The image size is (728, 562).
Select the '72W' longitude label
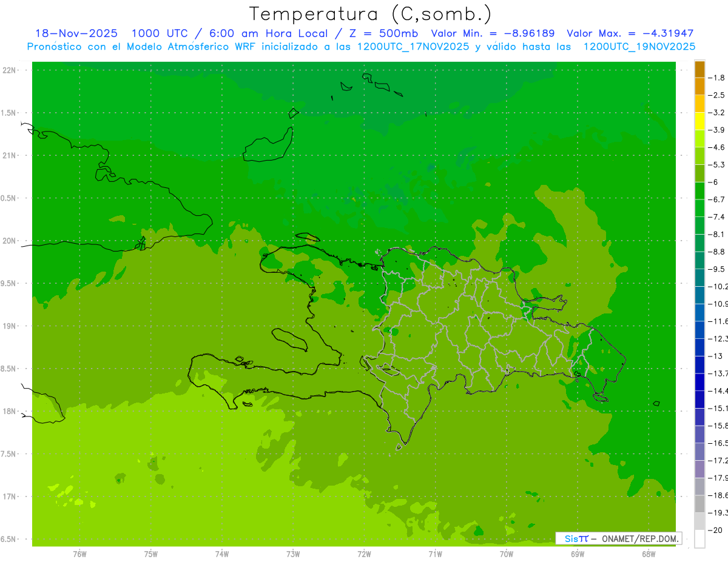tap(364, 554)
